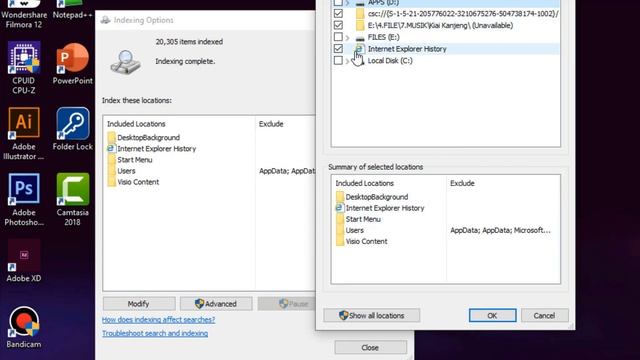640x360 pixels.
Task: Open the Folder Lock desktop shortcut
Action: tap(72, 129)
